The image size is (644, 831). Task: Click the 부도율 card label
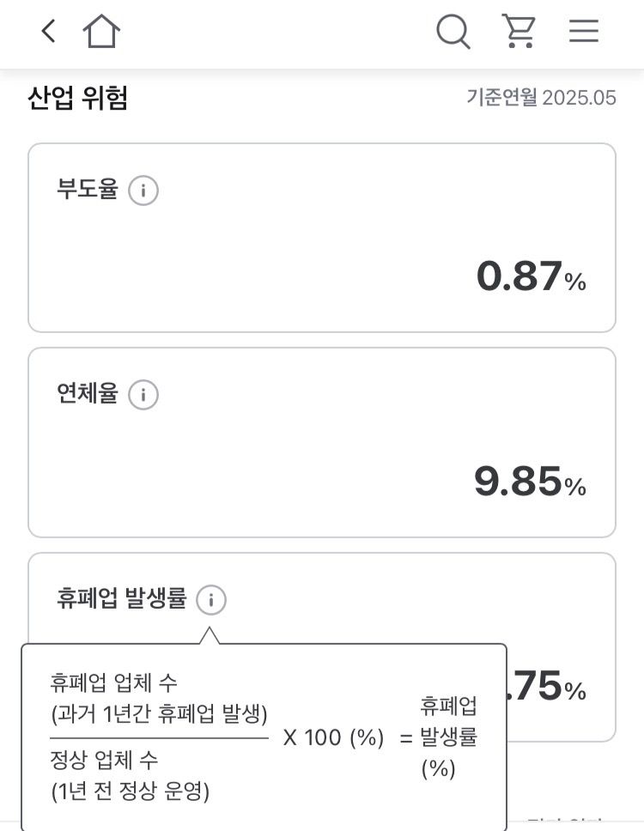click(87, 190)
